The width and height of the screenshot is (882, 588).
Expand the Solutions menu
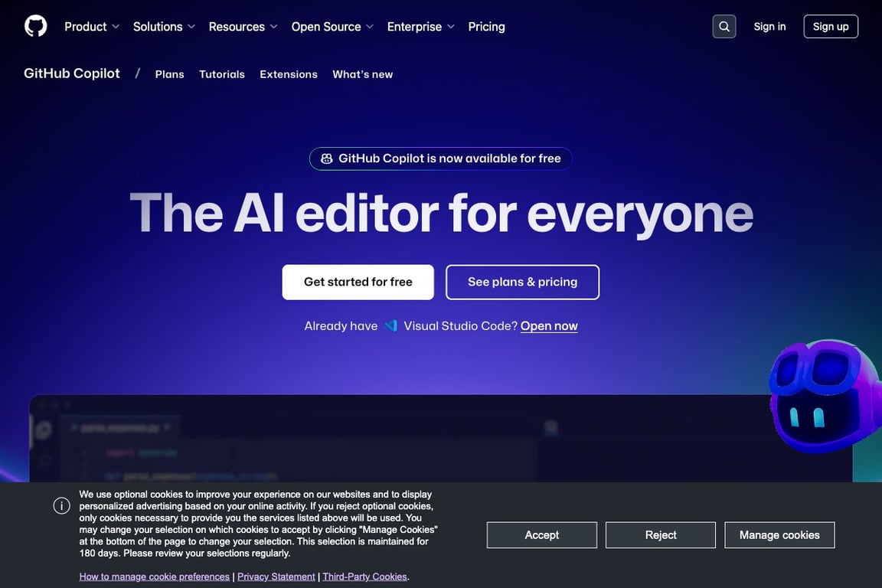click(164, 27)
